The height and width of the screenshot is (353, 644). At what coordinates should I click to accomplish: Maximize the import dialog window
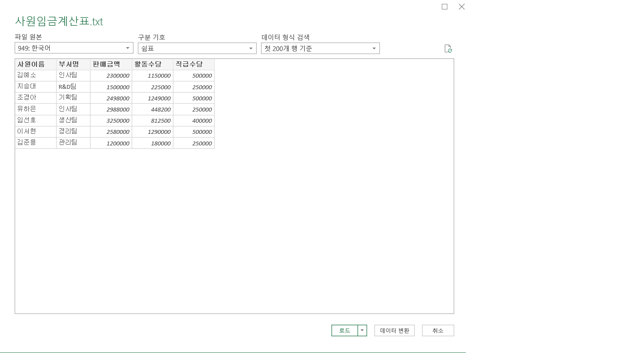444,7
